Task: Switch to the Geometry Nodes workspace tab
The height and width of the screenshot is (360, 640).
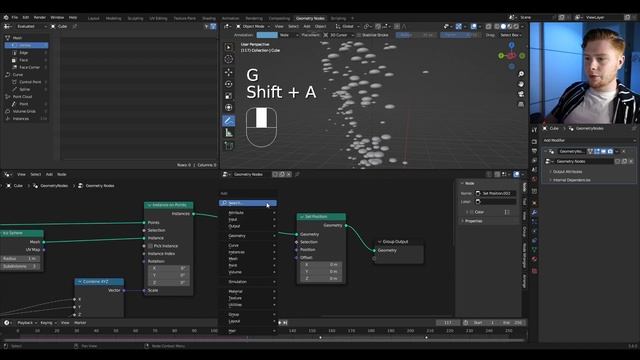Action: pyautogui.click(x=310, y=18)
